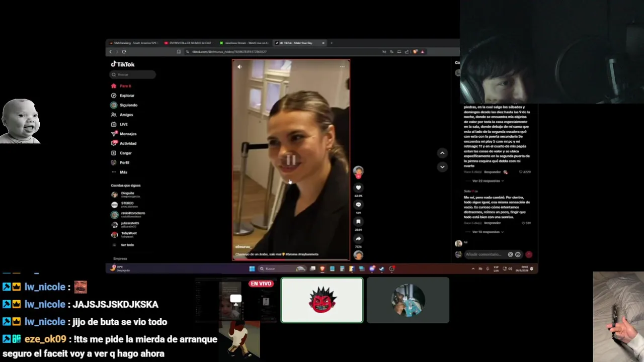Screen dimensions: 644x362
Task: Open the spinning sound disc icon
Action: coord(358,255)
